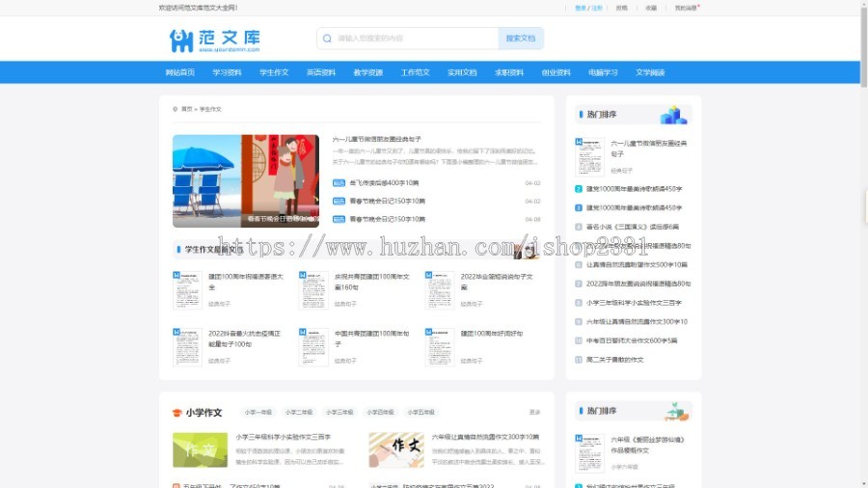Open 更多 link in 小学作文 section

(534, 413)
